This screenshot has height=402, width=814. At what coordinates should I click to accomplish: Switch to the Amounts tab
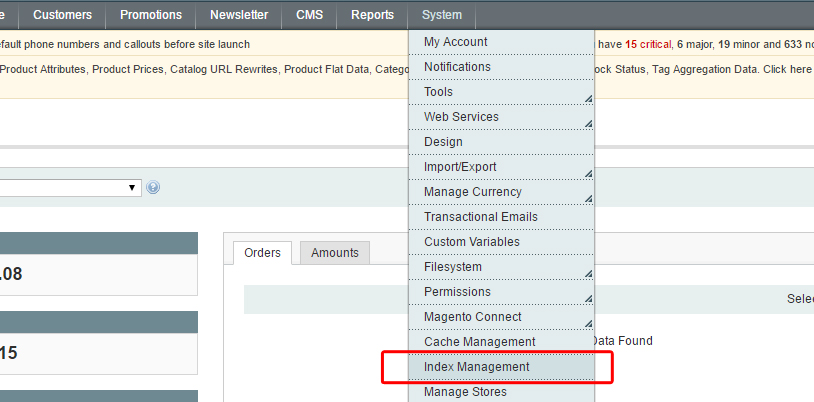[x=335, y=253]
